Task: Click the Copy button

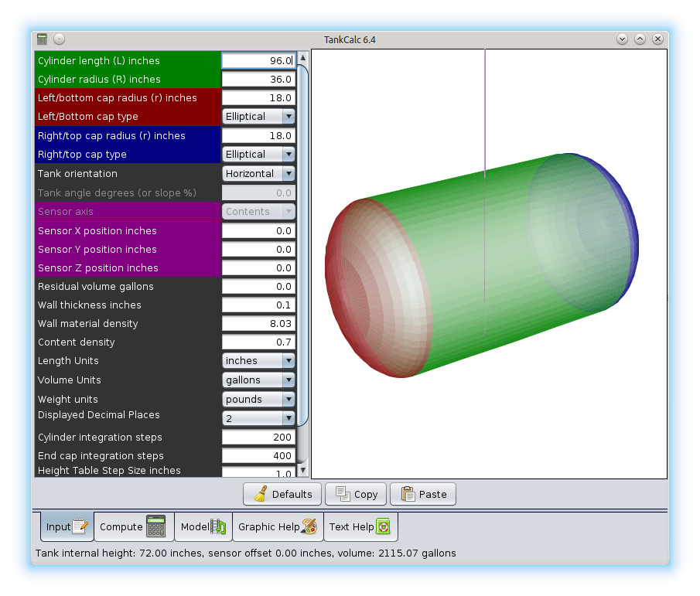Action: pyautogui.click(x=357, y=494)
